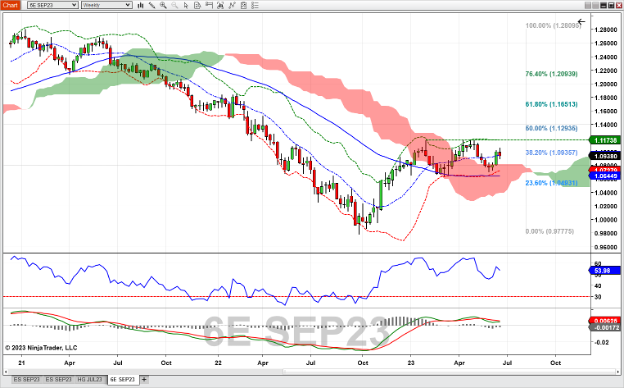Screen dimensions: 624x388
Task: Click the 1.00000 price axis label
Action: [606, 220]
